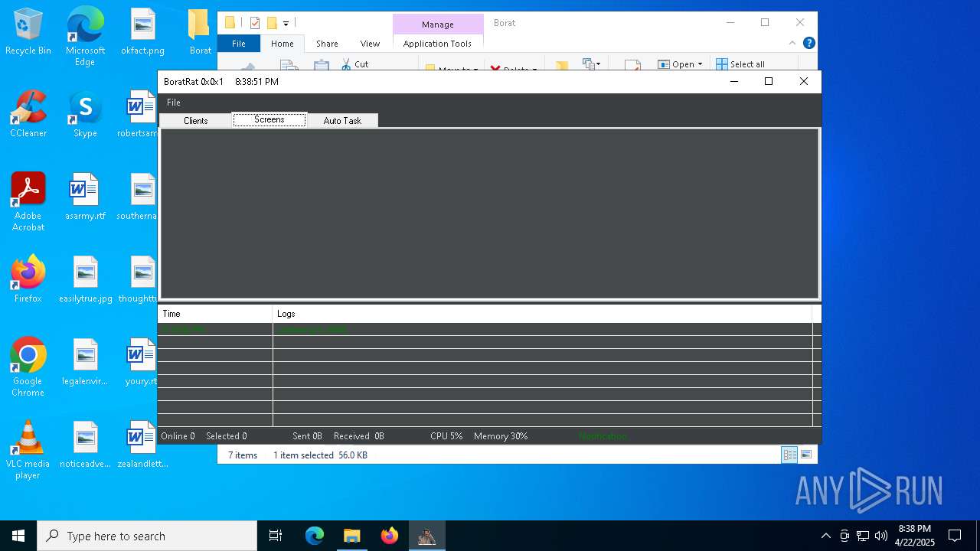Switch Explorer to Details view via status bar icon

pyautogui.click(x=789, y=455)
